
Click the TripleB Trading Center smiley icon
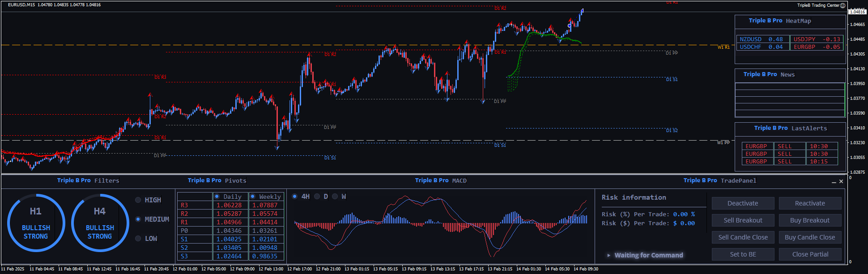(842, 5)
